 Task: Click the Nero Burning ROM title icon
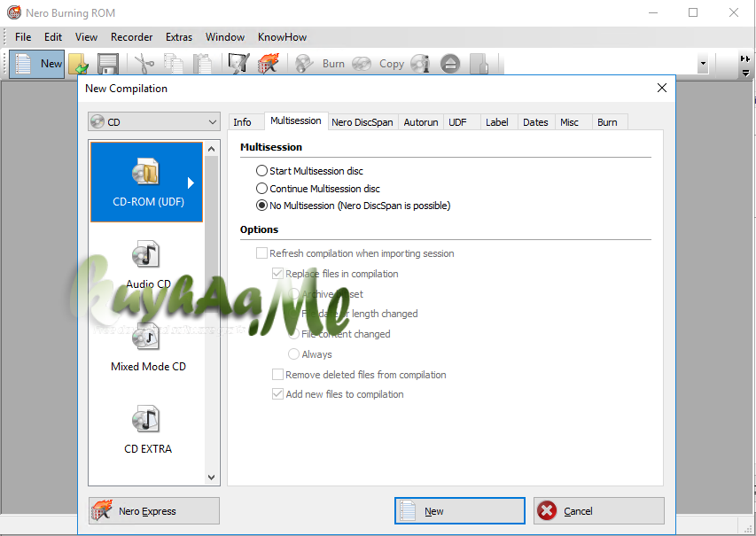tap(14, 12)
